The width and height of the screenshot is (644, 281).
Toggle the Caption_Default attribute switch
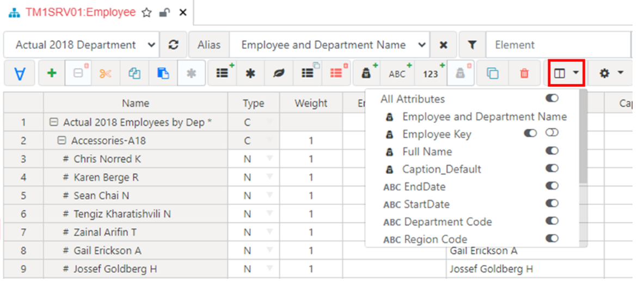[552, 168]
